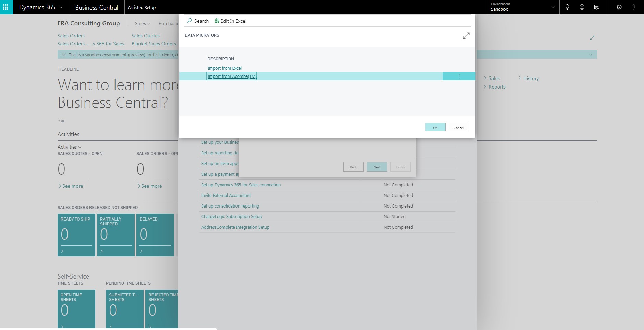
Task: Open the settings gear icon
Action: pyautogui.click(x=619, y=7)
